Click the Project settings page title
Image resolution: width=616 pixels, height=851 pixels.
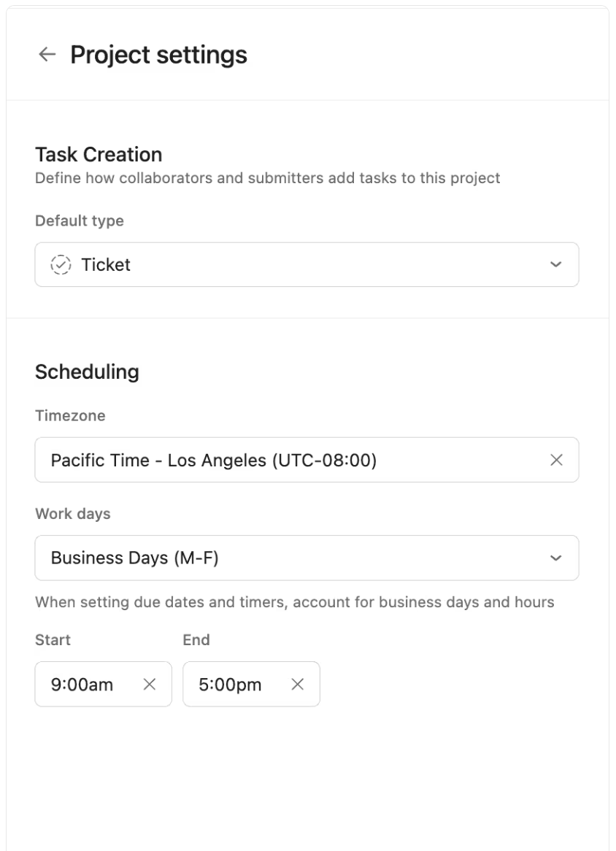click(x=158, y=55)
